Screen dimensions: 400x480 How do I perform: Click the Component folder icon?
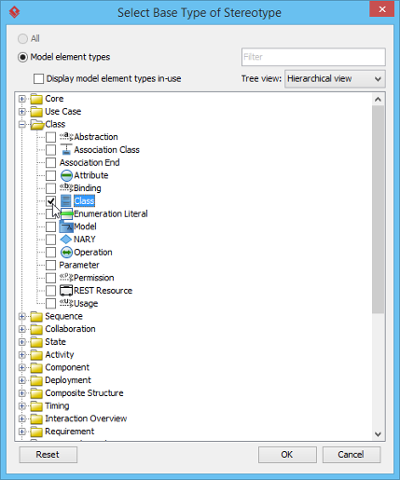click(x=36, y=367)
